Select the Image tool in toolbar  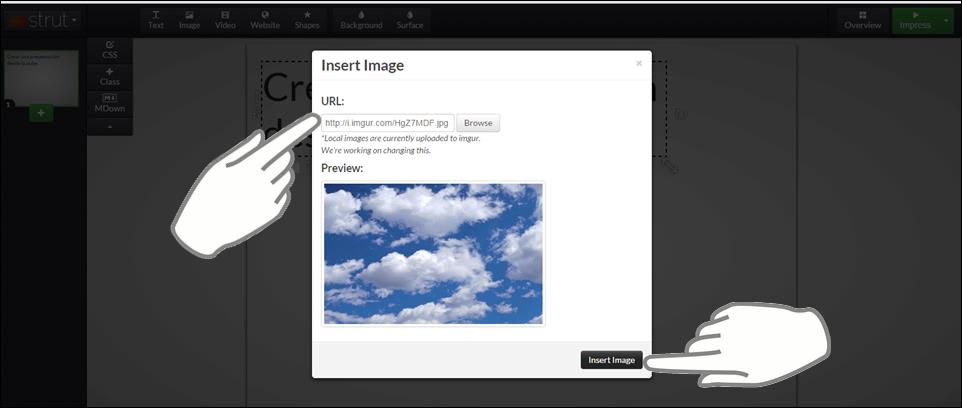[x=190, y=20]
